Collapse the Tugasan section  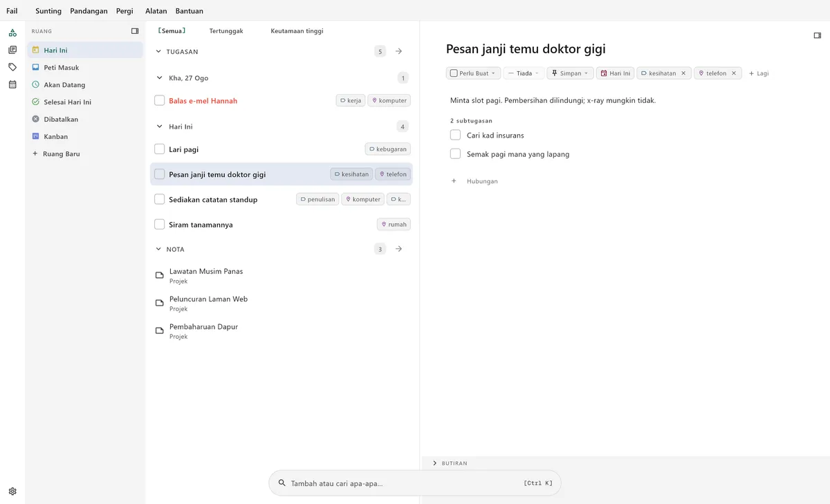point(158,52)
